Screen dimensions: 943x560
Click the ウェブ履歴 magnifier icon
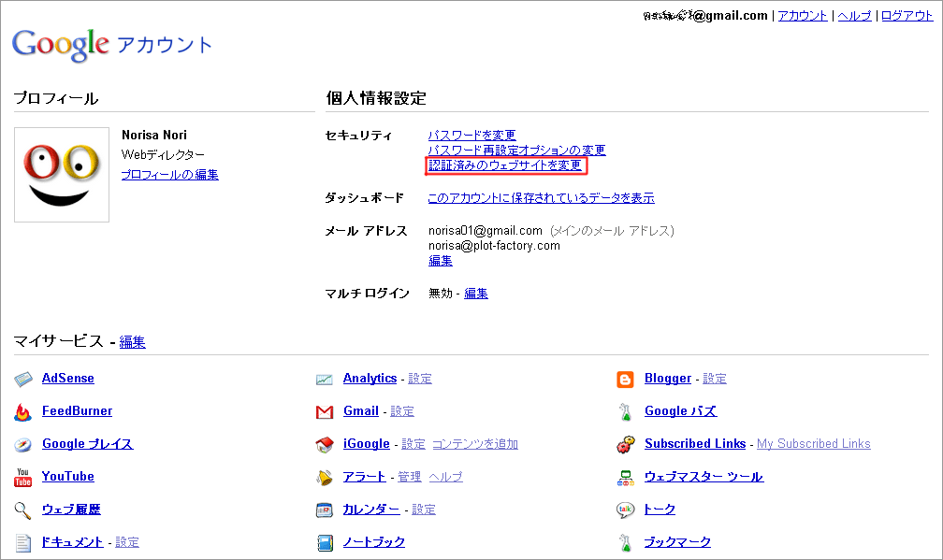point(22,510)
